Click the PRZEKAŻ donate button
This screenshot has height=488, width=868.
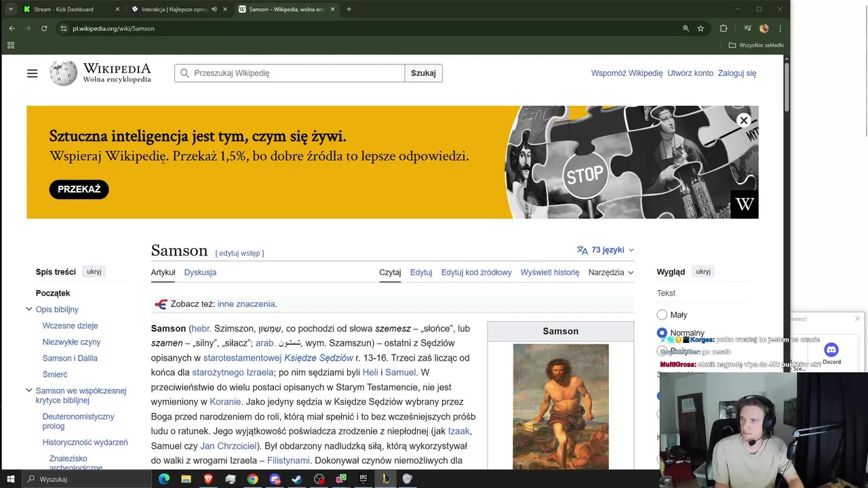point(79,189)
